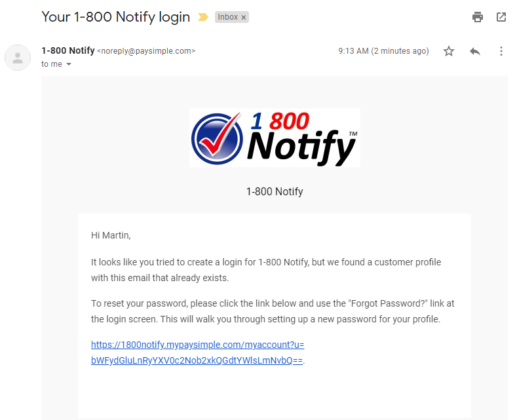
Task: Click the sender's avatar icon
Action: (18, 58)
